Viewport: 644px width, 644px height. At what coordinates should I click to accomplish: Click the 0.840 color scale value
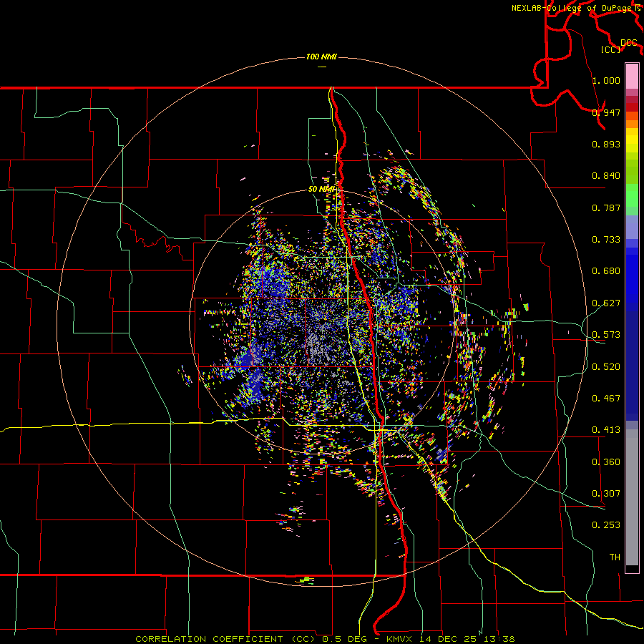(606, 176)
